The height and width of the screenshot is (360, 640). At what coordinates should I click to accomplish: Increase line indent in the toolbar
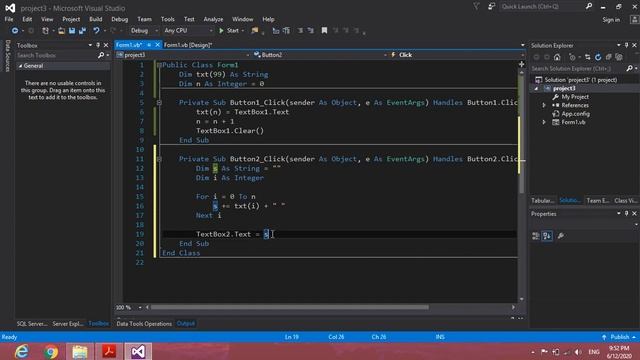tap(311, 31)
